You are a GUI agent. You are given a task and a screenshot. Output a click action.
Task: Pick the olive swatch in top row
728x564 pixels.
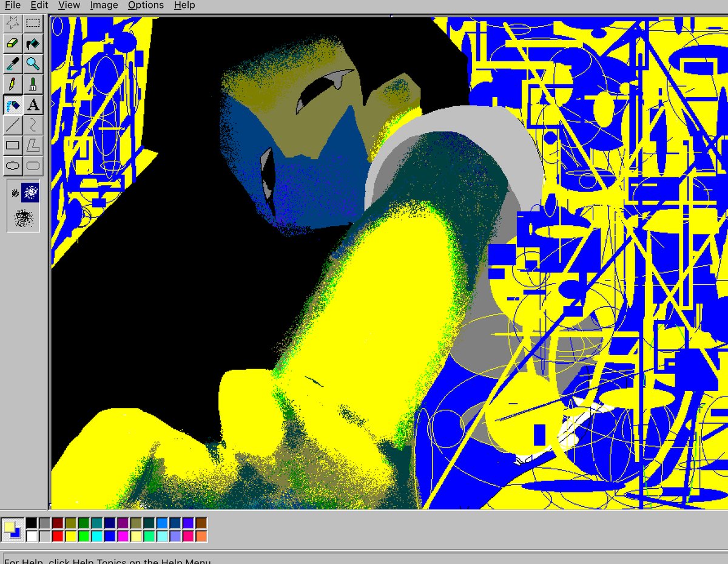click(x=70, y=523)
